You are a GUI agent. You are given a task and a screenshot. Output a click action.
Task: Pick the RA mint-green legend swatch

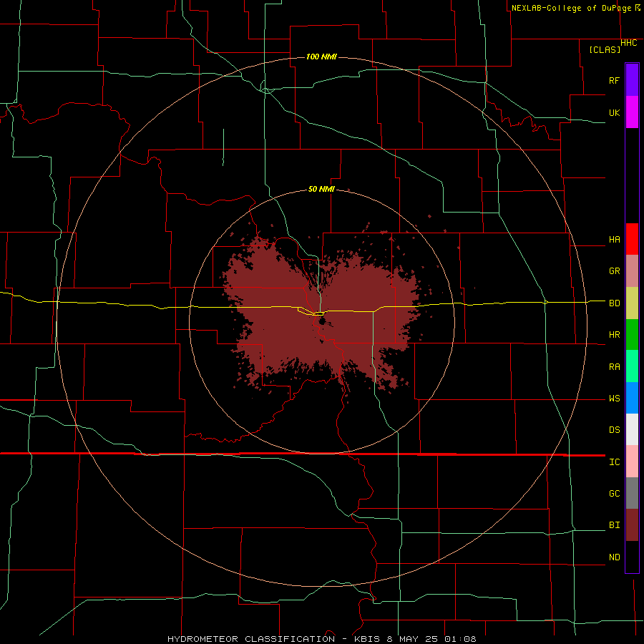[x=632, y=366]
